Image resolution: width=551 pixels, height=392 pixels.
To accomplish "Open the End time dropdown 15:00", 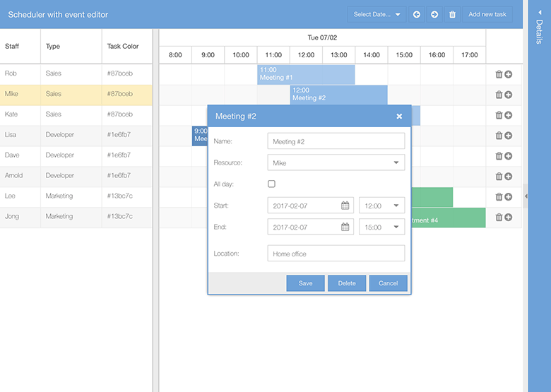I will tap(381, 227).
